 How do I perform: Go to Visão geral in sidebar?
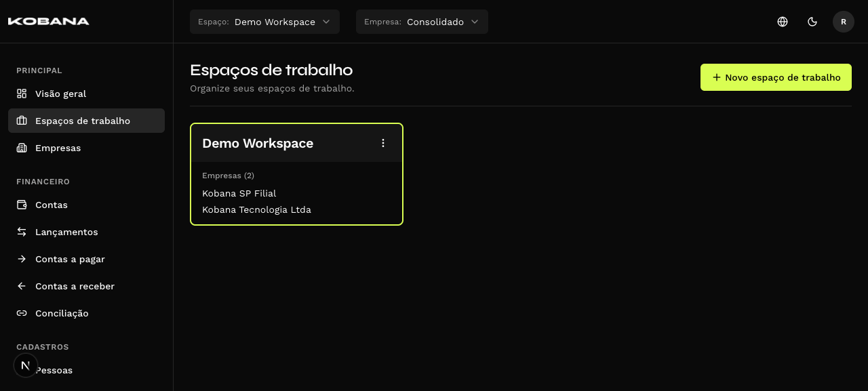click(86, 94)
